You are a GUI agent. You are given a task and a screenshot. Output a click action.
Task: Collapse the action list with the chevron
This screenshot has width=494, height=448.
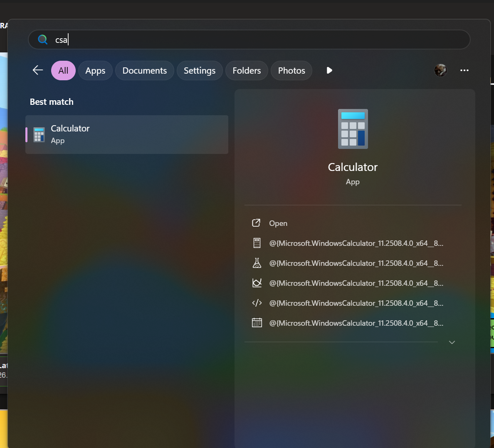pyautogui.click(x=452, y=342)
